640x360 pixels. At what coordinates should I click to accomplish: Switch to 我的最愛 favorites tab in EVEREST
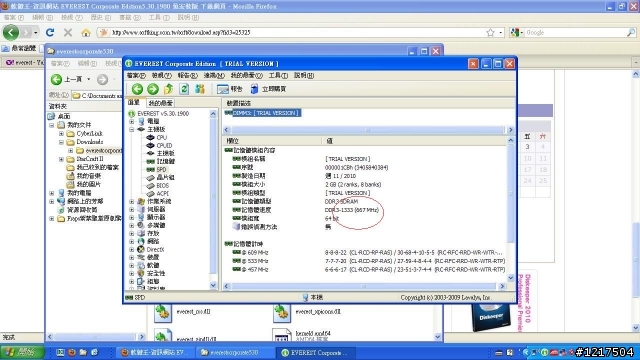click(x=160, y=103)
